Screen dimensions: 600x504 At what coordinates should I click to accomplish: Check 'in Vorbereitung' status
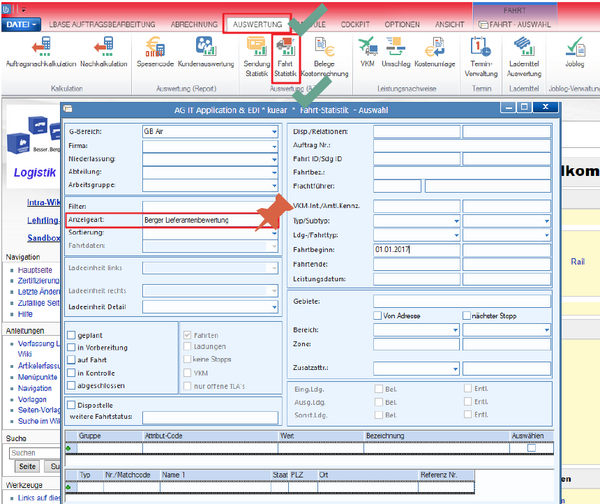[x=71, y=347]
